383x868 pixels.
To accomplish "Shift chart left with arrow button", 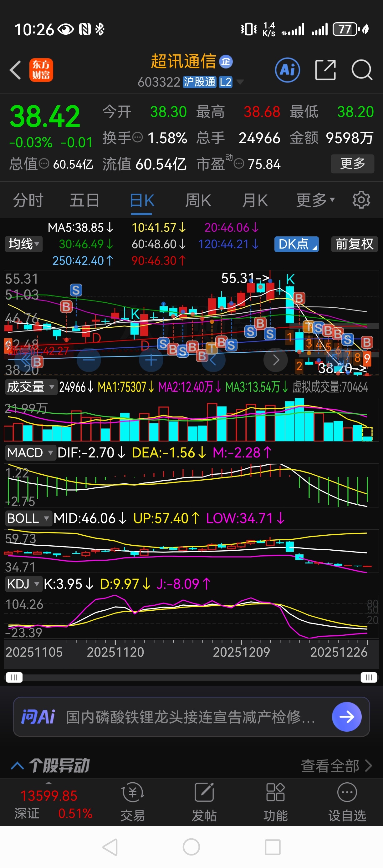I will [x=213, y=360].
